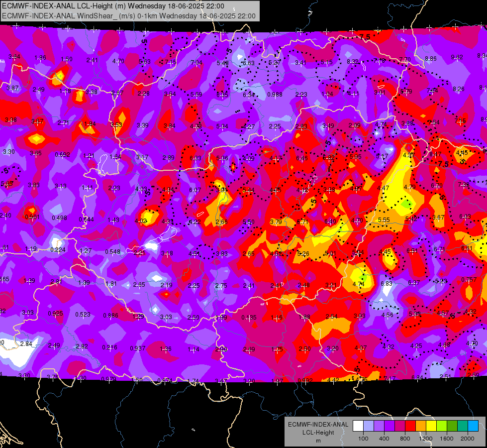This screenshot has width=487, height=448.
Task: Click the wind shear value 7.04
Action: point(196,63)
